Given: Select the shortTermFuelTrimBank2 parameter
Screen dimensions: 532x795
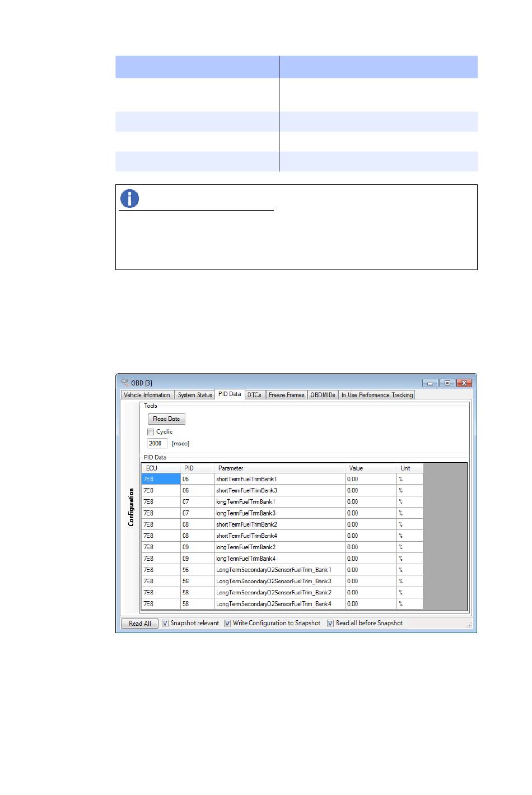Looking at the screenshot, I should (x=280, y=525).
